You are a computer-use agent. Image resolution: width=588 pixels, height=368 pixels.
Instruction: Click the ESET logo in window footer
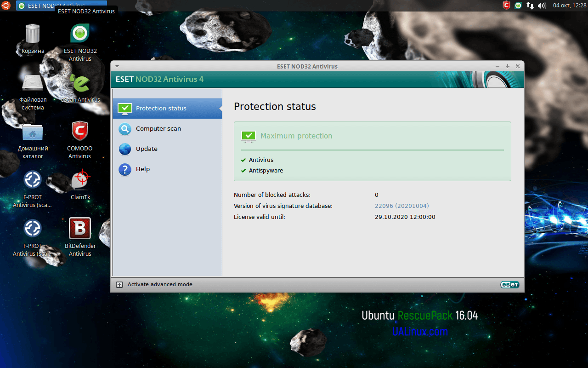click(x=509, y=284)
